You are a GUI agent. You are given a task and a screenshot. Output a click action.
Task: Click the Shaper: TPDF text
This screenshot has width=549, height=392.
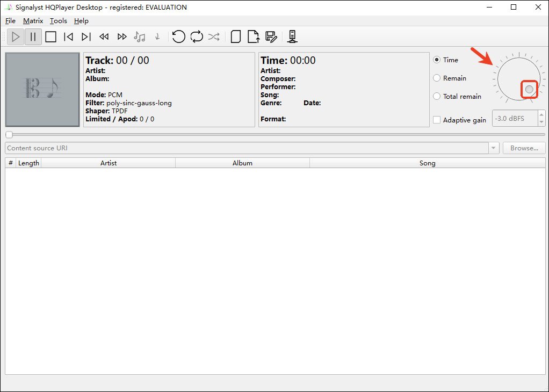[106, 111]
